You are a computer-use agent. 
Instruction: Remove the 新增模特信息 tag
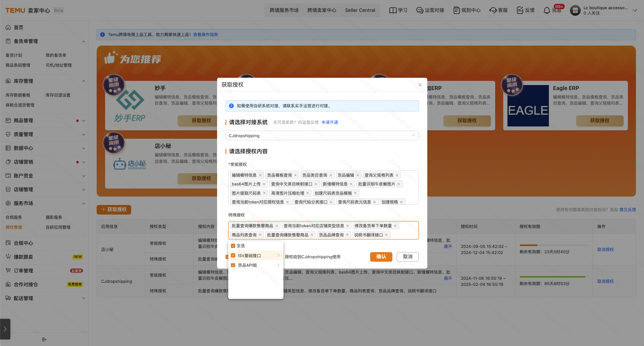click(x=351, y=184)
